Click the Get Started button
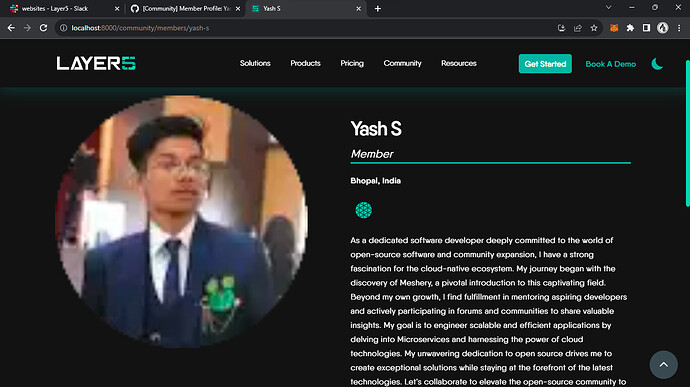Viewport: 690px width, 387px height. pos(545,64)
